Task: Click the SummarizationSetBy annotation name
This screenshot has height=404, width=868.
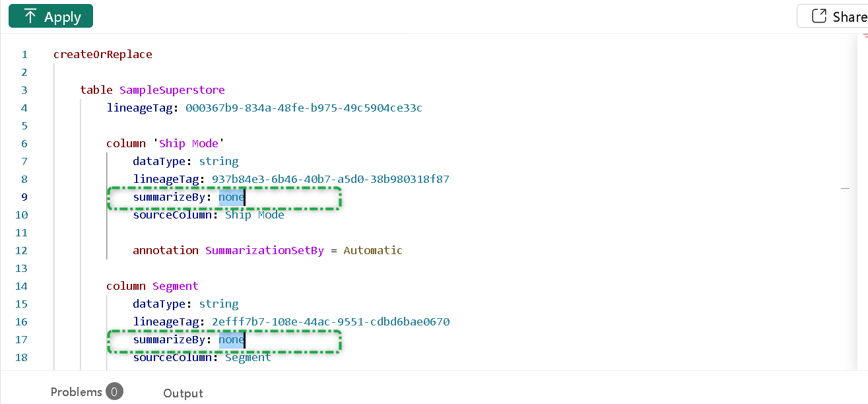Action: [x=264, y=250]
